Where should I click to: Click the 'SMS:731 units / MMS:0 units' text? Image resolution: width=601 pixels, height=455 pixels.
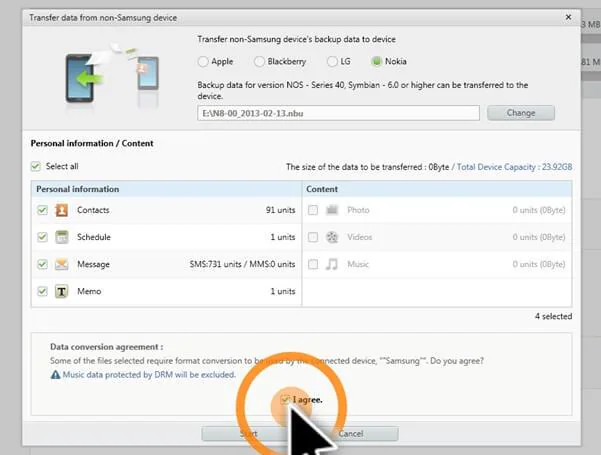[x=242, y=264]
